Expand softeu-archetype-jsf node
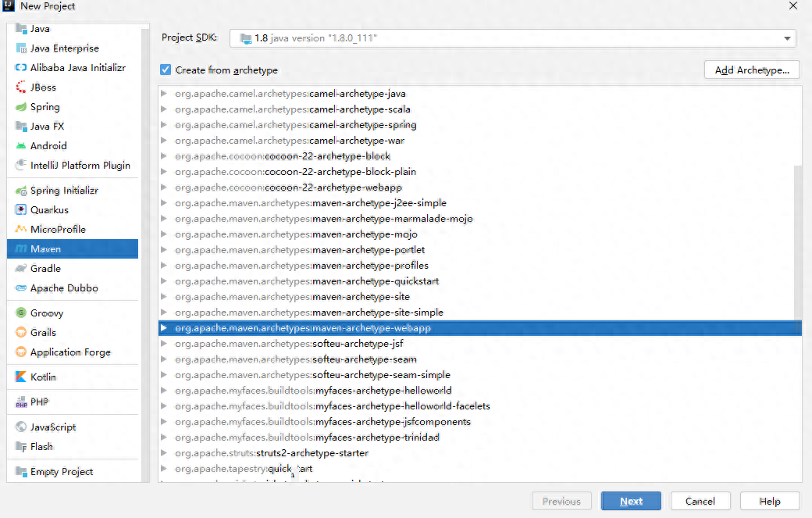This screenshot has width=812, height=518. pos(164,344)
